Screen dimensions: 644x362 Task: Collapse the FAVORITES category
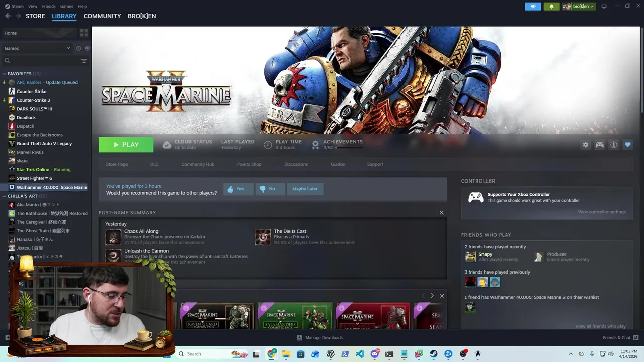(x=5, y=74)
